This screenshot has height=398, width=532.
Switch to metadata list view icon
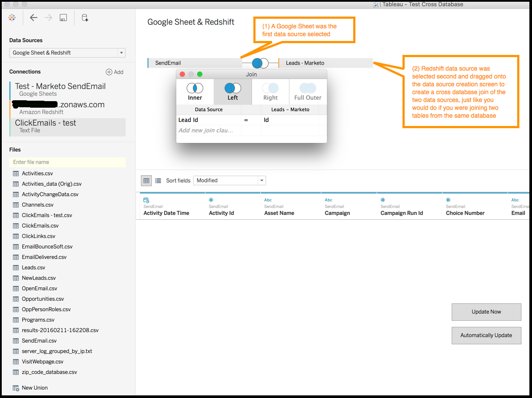click(x=158, y=180)
